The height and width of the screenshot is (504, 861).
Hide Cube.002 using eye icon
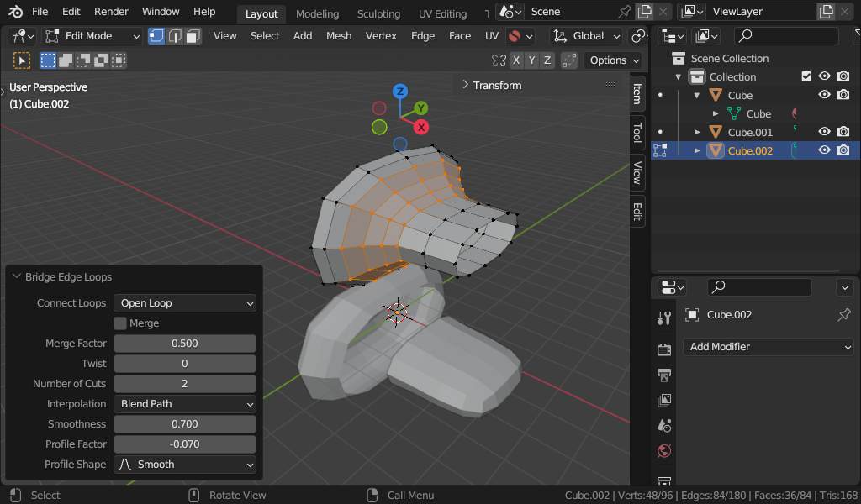[x=824, y=150]
